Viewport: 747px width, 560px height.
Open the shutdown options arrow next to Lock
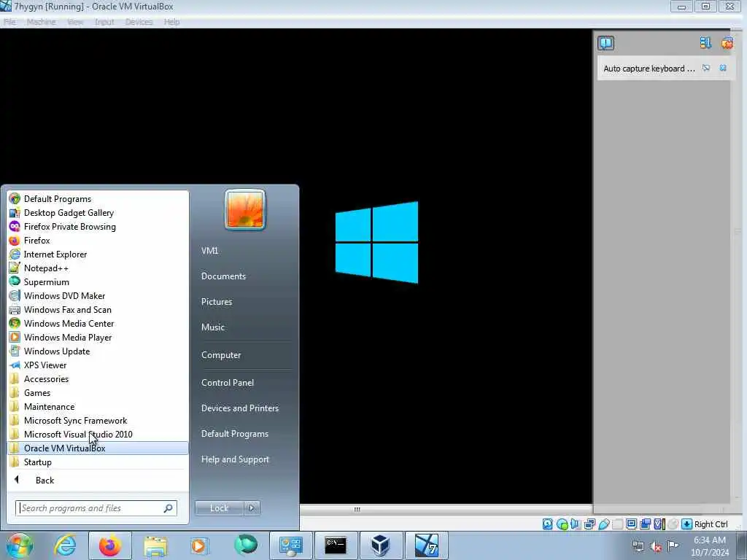pyautogui.click(x=252, y=508)
